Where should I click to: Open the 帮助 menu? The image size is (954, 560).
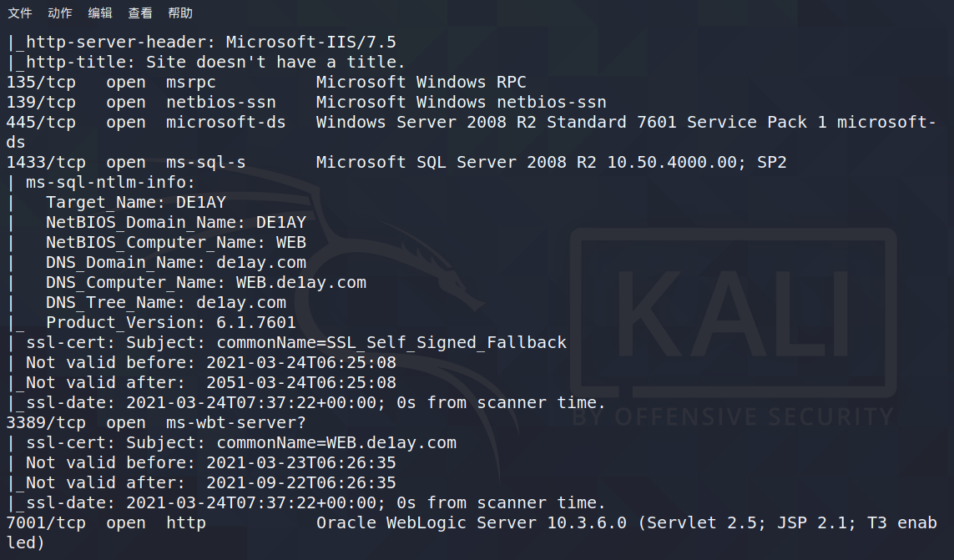[180, 13]
